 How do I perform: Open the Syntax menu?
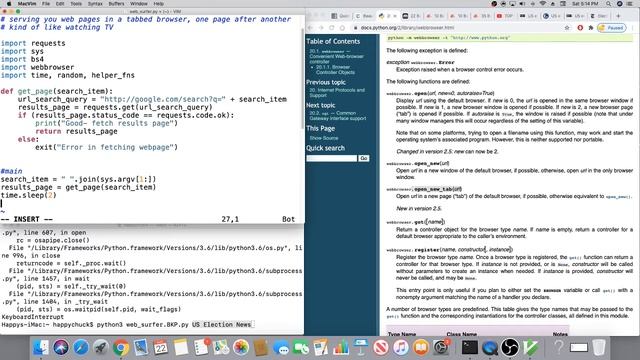point(95,4)
